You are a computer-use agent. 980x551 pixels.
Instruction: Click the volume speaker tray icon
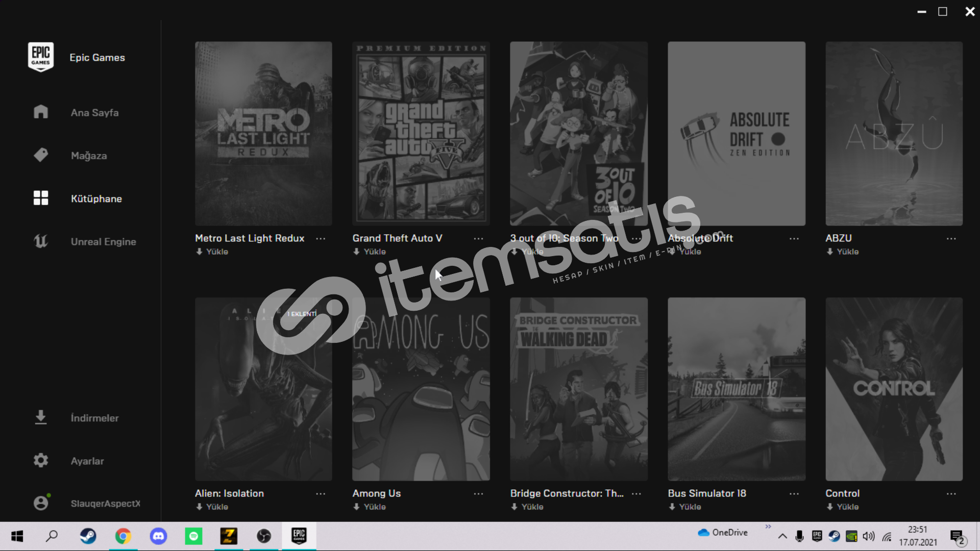coord(868,536)
